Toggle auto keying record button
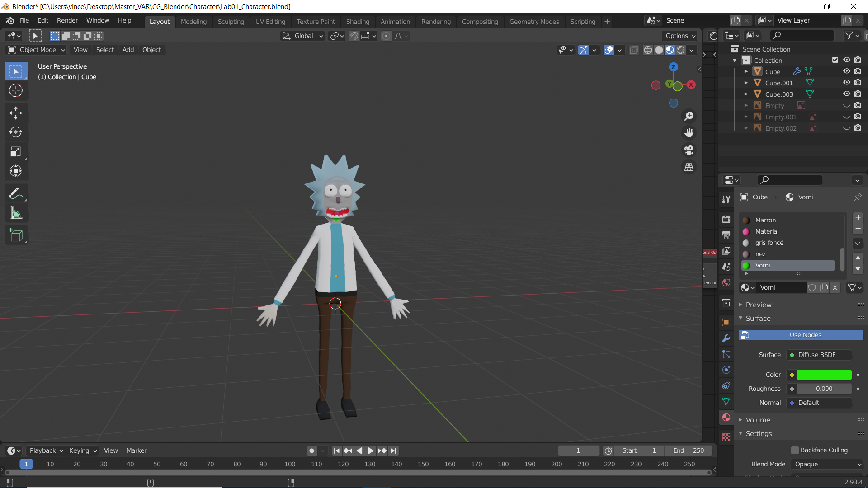This screenshot has width=868, height=488. pos(311,450)
